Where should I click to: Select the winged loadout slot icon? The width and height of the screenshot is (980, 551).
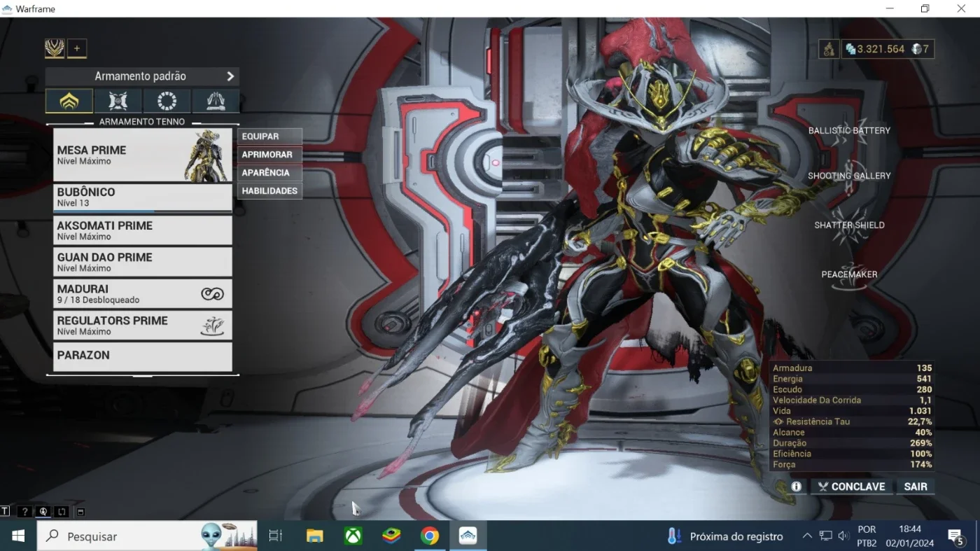pos(55,48)
